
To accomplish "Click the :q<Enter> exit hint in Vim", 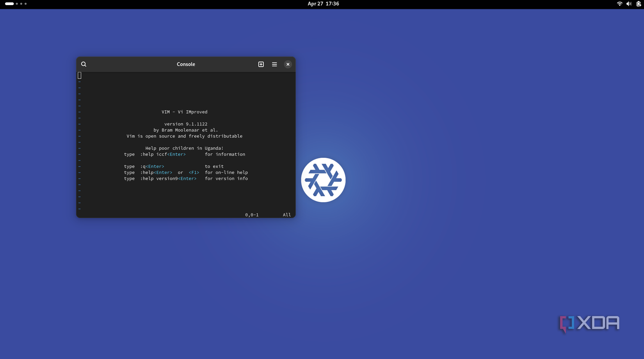I will pos(153,166).
